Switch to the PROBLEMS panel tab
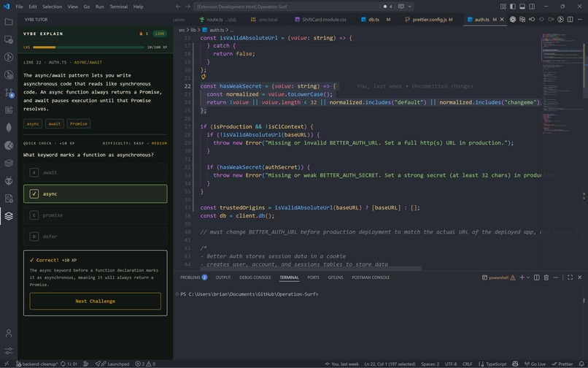588x368 pixels. point(193,277)
